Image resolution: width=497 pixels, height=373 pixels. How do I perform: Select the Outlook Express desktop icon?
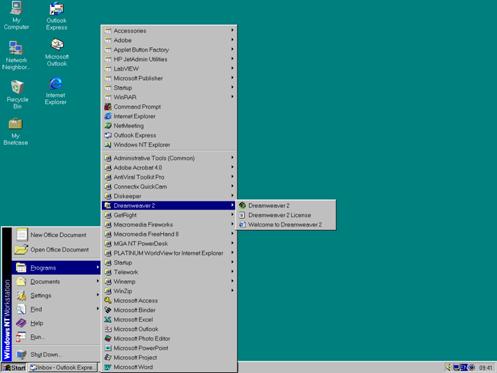pyautogui.click(x=56, y=16)
